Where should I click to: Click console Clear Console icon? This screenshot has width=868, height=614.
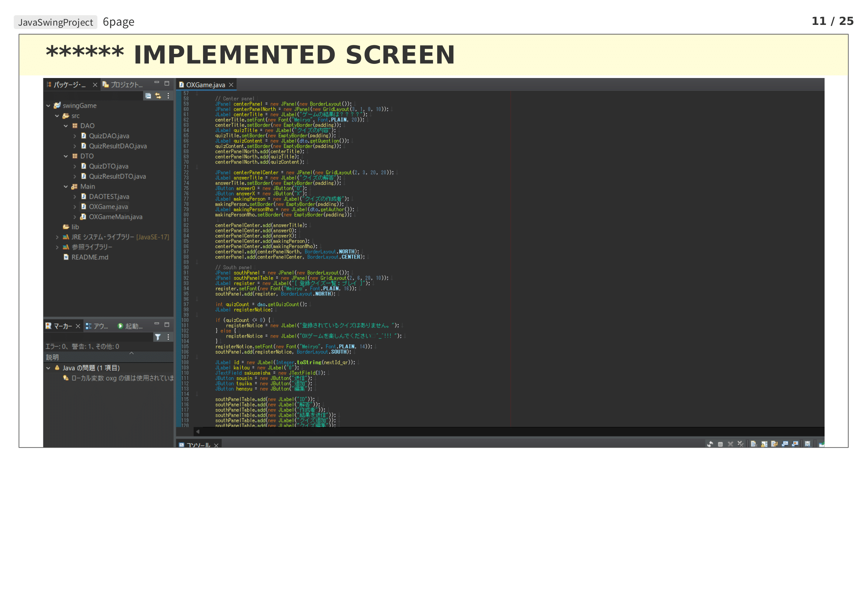tap(753, 444)
